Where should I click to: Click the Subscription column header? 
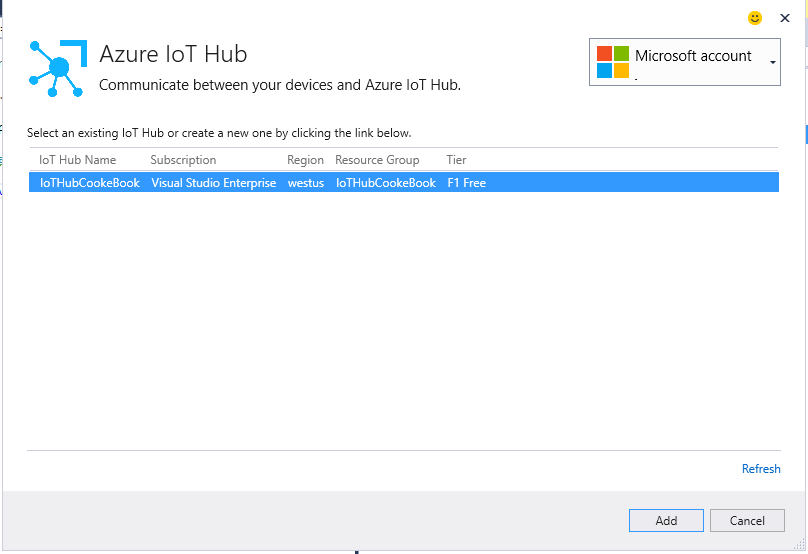[x=183, y=160]
